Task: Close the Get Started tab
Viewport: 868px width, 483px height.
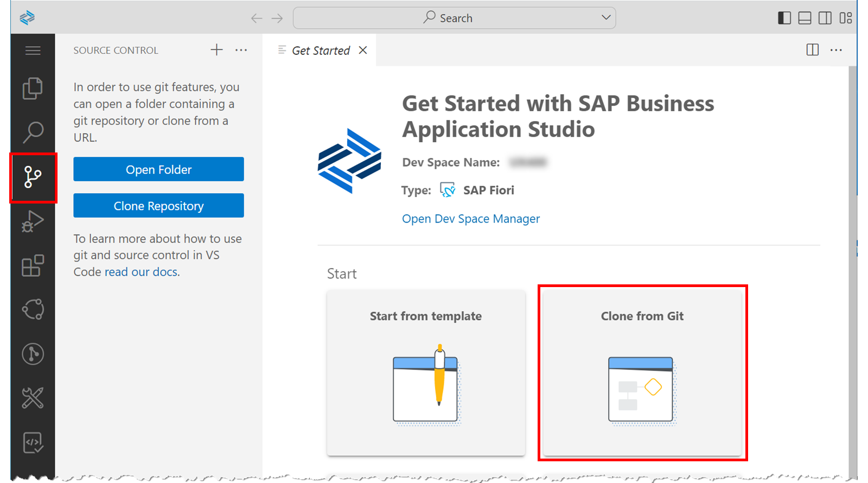Action: pyautogui.click(x=363, y=50)
